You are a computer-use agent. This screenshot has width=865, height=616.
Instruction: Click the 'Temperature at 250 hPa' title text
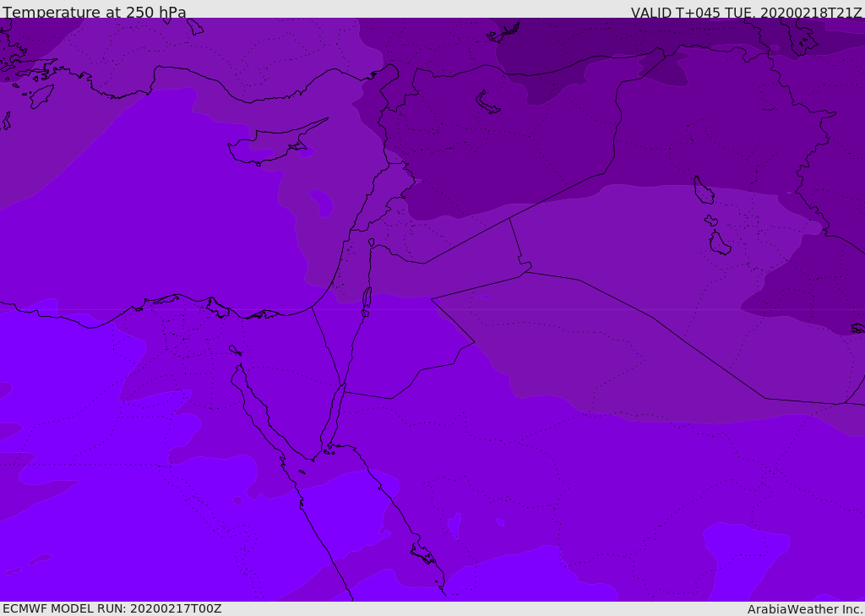point(95,12)
